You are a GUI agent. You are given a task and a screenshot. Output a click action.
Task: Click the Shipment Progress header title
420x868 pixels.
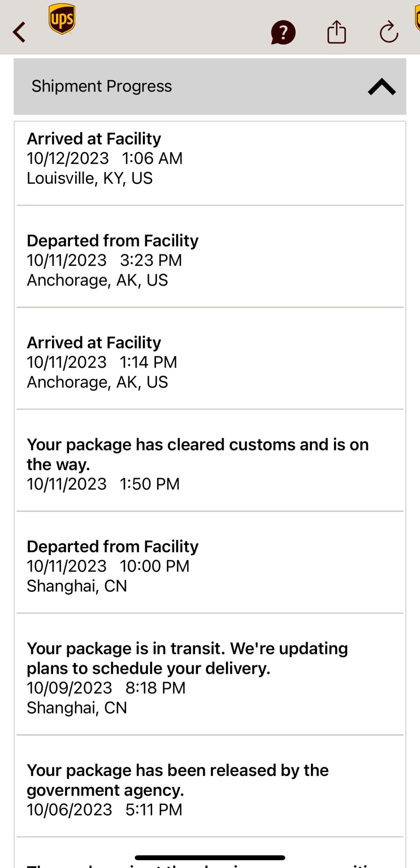[102, 86]
